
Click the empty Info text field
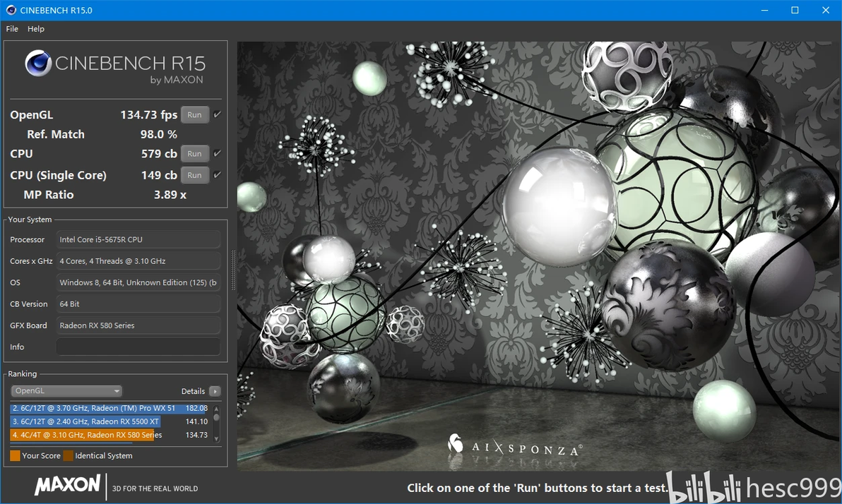click(x=138, y=347)
